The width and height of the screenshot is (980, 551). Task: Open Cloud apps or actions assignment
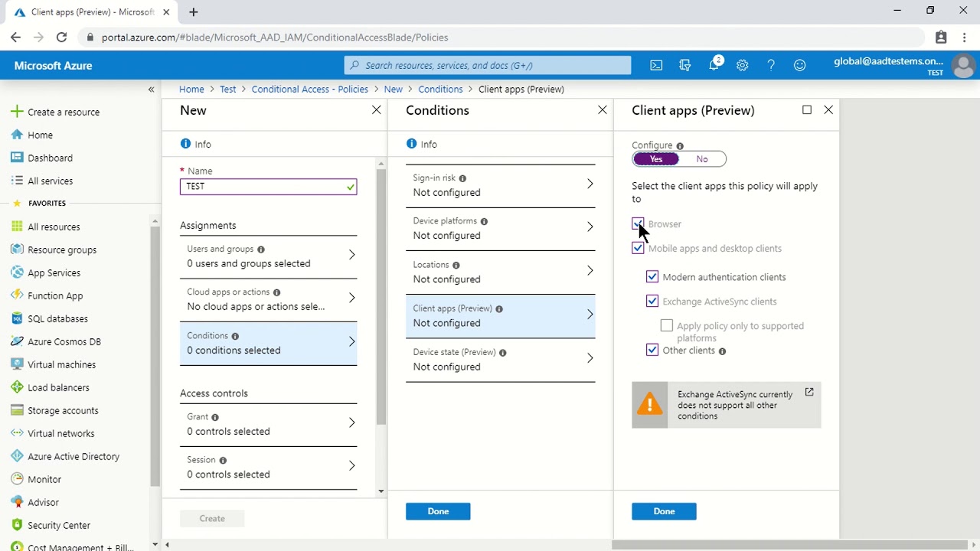click(268, 299)
